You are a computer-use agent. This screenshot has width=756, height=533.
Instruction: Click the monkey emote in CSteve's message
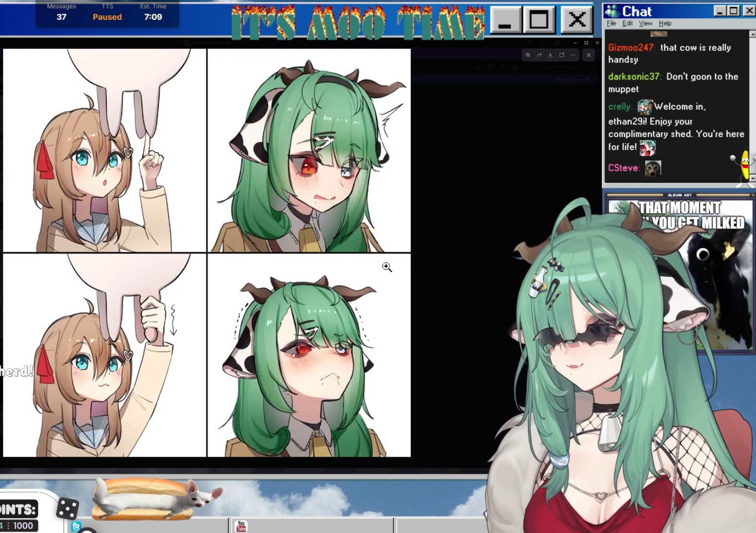pos(653,168)
